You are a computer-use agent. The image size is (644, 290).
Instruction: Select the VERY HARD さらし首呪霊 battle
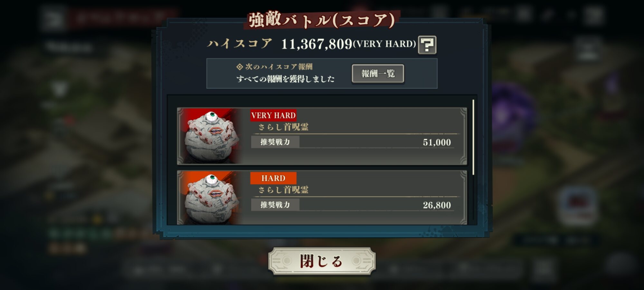pos(322,136)
